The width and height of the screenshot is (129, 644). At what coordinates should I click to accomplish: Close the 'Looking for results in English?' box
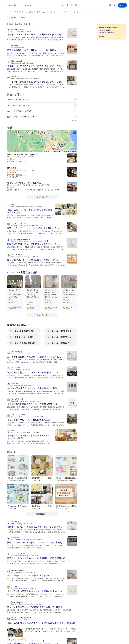pyautogui.click(x=123, y=27)
